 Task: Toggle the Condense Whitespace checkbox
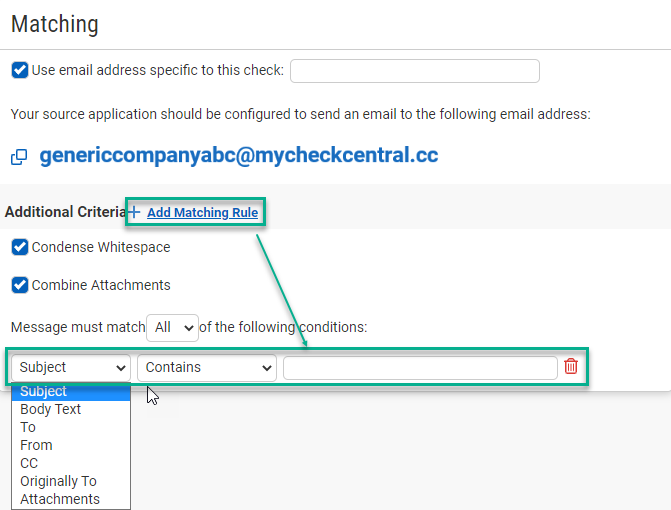[x=20, y=247]
